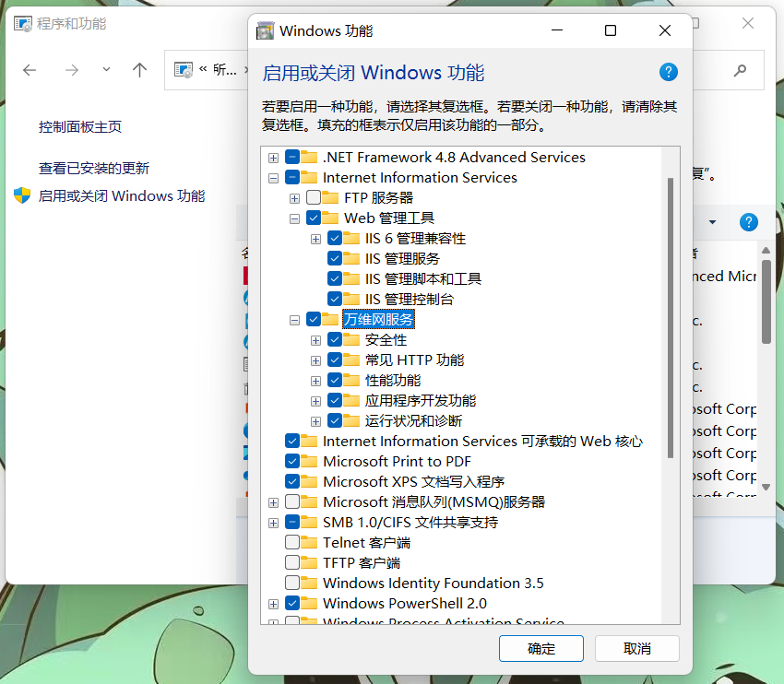Toggle Microsoft 消息队列(MSMQ)服务器 checkbox
This screenshot has height=684, width=784.
(x=292, y=501)
